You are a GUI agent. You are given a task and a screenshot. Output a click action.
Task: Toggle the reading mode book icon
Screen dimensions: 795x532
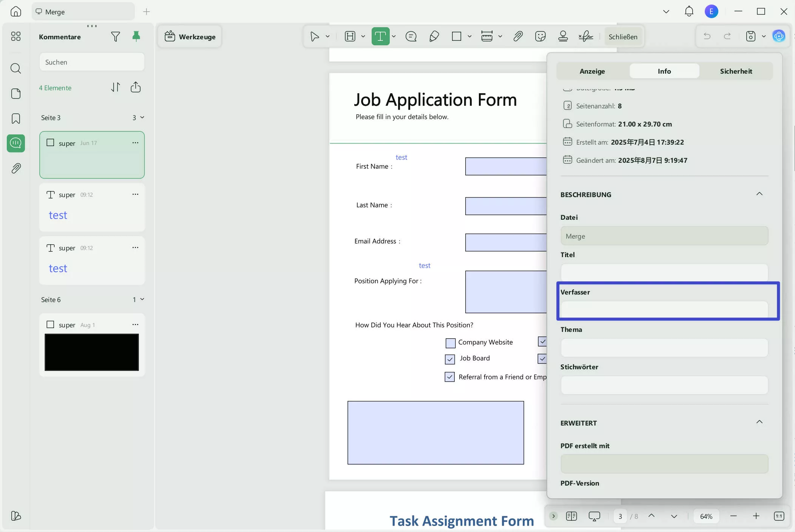(x=571, y=516)
